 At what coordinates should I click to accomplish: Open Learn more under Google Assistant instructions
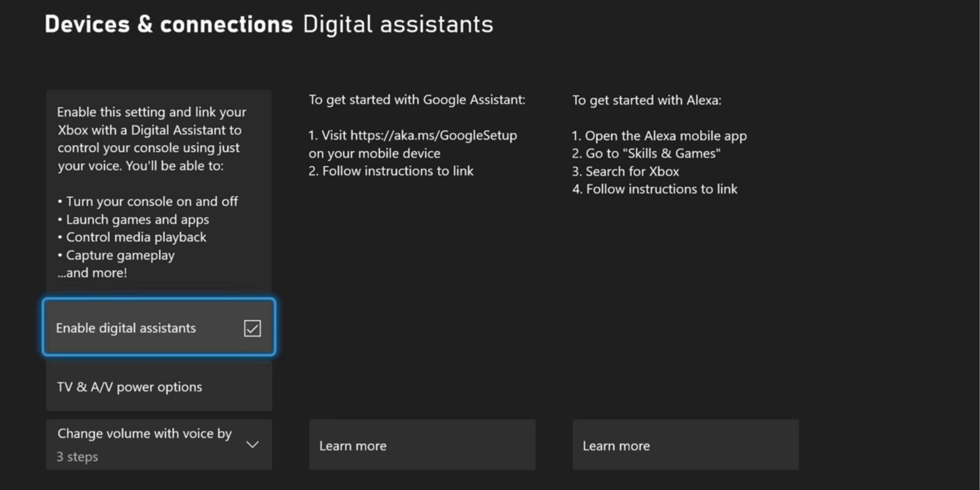[422, 446]
